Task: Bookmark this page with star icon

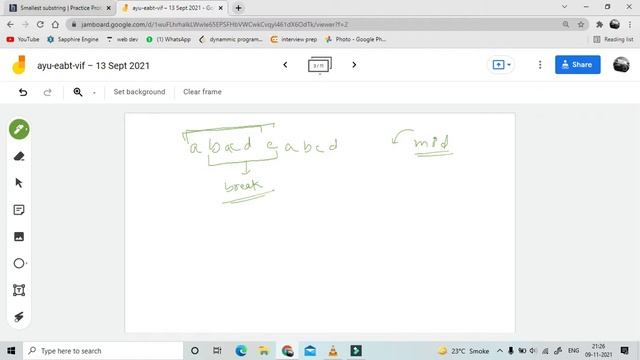Action: [581, 24]
